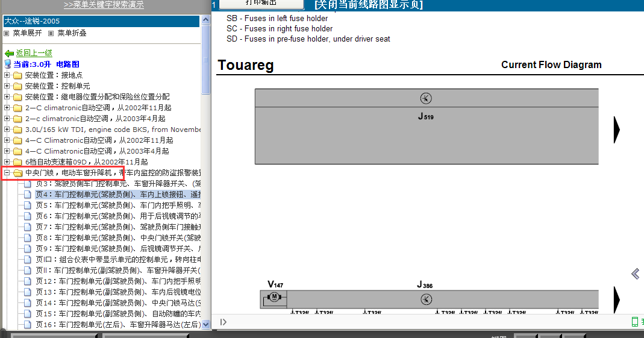644x338 pixels.
Task: Expand the 安装位置：接地点 node
Action: click(x=7, y=75)
